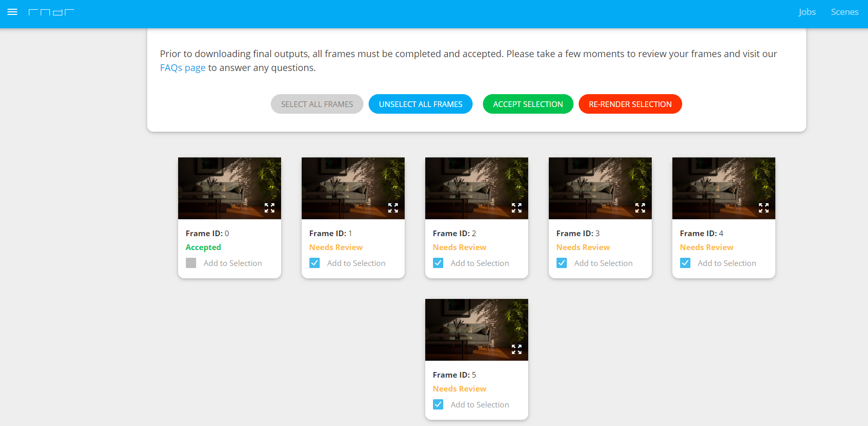
Task: Click the Frame ID: 3 label
Action: (x=578, y=234)
